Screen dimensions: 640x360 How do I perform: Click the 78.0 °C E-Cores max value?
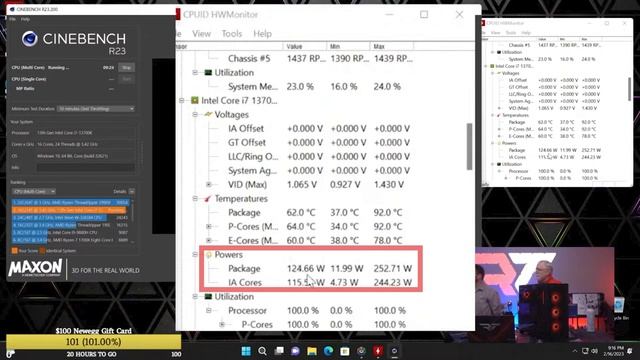[388, 240]
